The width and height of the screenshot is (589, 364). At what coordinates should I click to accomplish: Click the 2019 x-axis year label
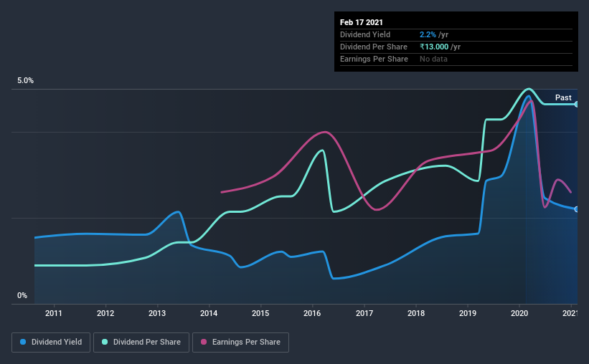click(468, 313)
